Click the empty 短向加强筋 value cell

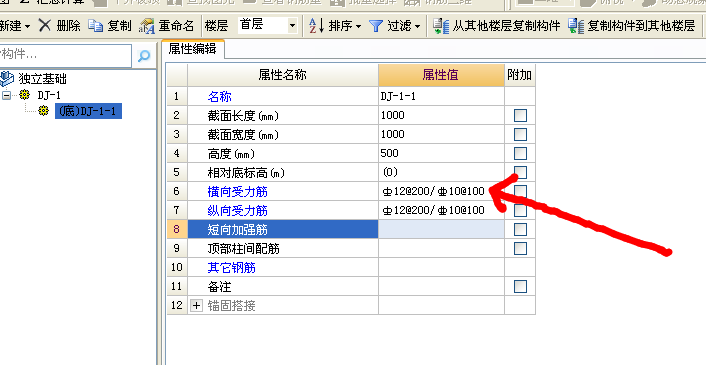coord(441,229)
